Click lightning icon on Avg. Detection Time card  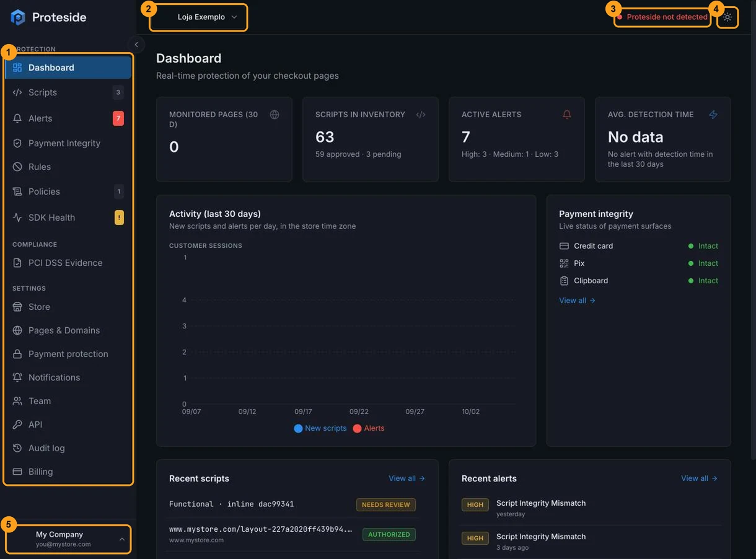point(713,115)
